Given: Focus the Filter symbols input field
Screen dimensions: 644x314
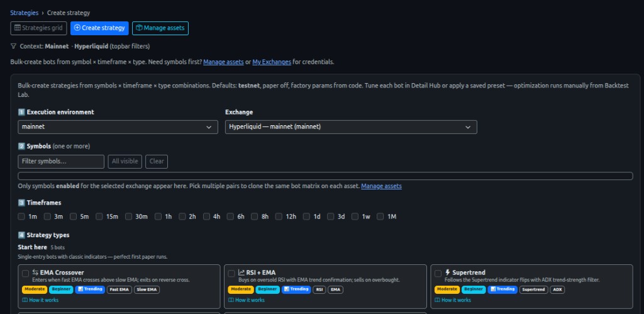Looking at the screenshot, I should [x=61, y=162].
